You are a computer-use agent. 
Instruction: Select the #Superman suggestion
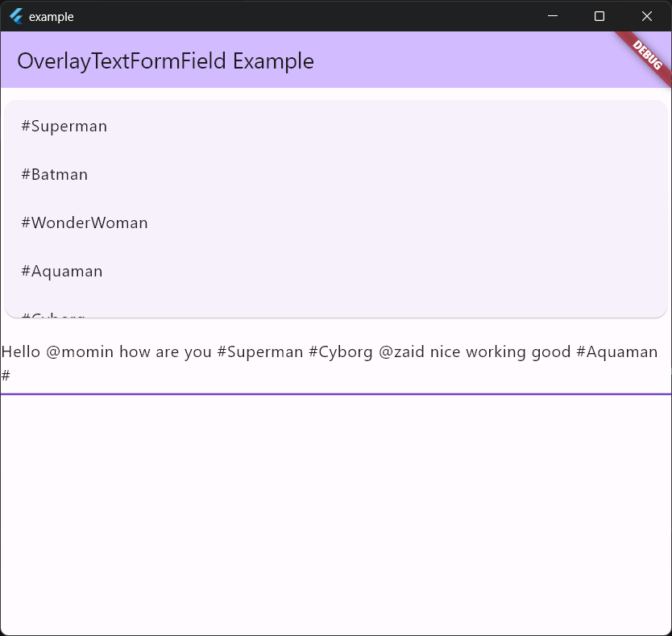(x=335, y=126)
